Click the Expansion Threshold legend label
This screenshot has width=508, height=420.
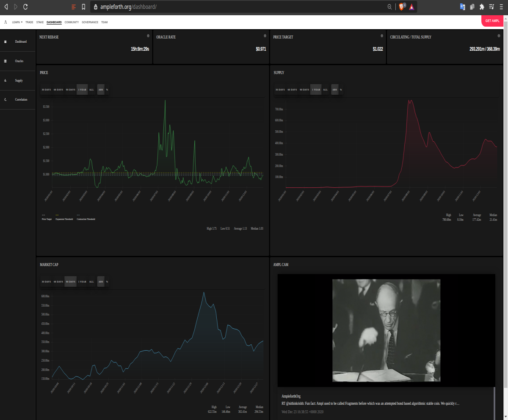[64, 219]
